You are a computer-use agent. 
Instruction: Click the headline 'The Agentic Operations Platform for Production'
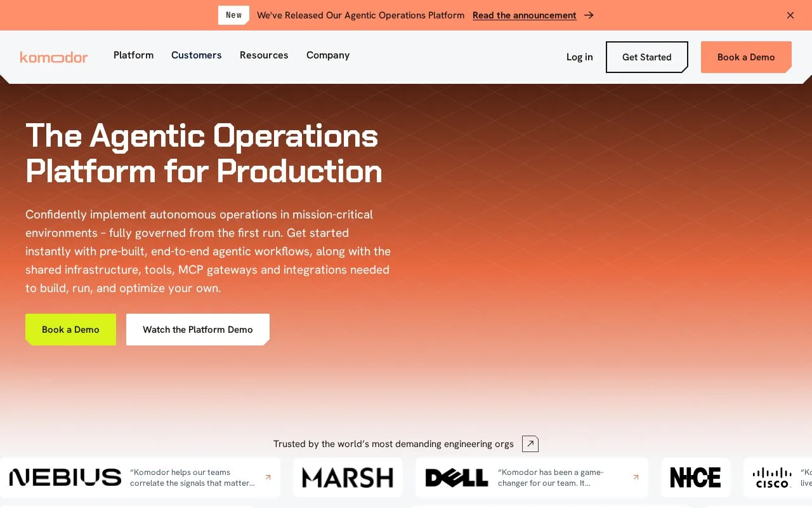pyautogui.click(x=204, y=153)
